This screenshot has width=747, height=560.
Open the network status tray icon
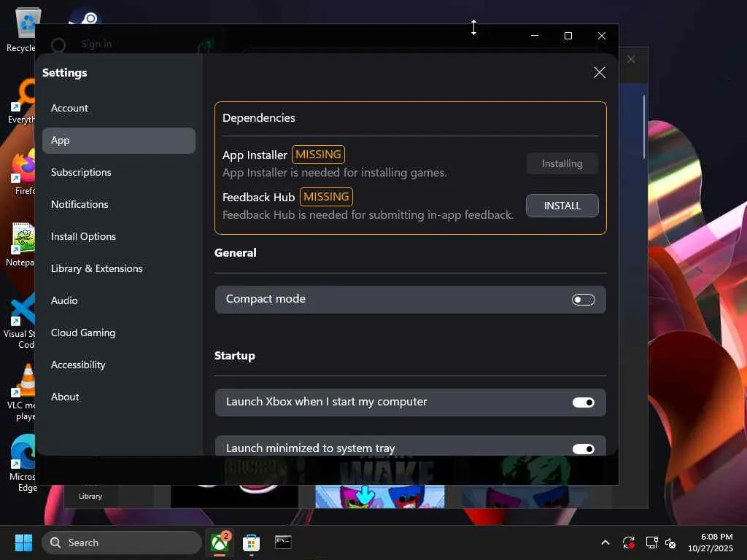(x=651, y=542)
